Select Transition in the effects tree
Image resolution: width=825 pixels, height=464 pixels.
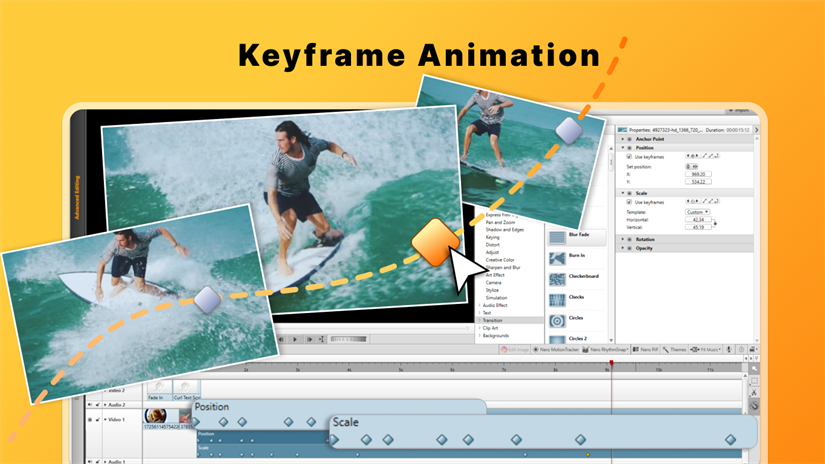[x=493, y=320]
